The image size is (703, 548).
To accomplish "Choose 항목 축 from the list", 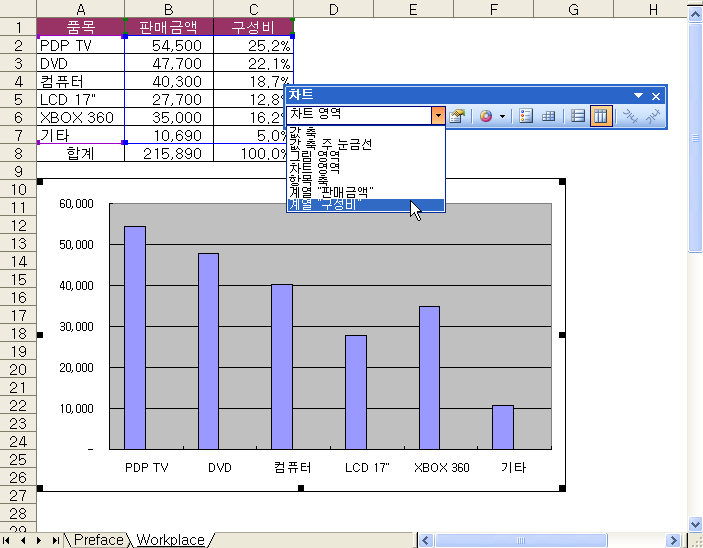I will pos(365,180).
